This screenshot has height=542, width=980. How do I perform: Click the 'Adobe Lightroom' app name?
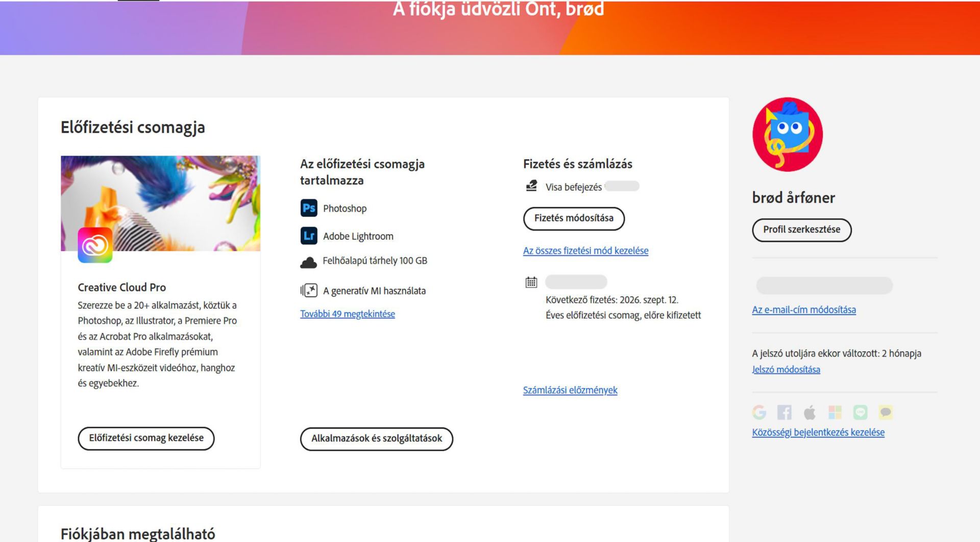[x=358, y=237]
